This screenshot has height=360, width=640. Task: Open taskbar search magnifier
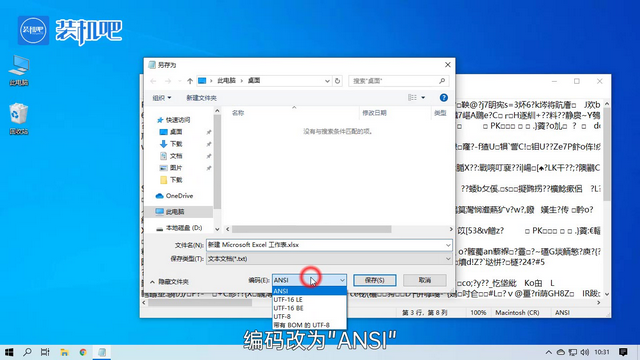(x=27, y=352)
